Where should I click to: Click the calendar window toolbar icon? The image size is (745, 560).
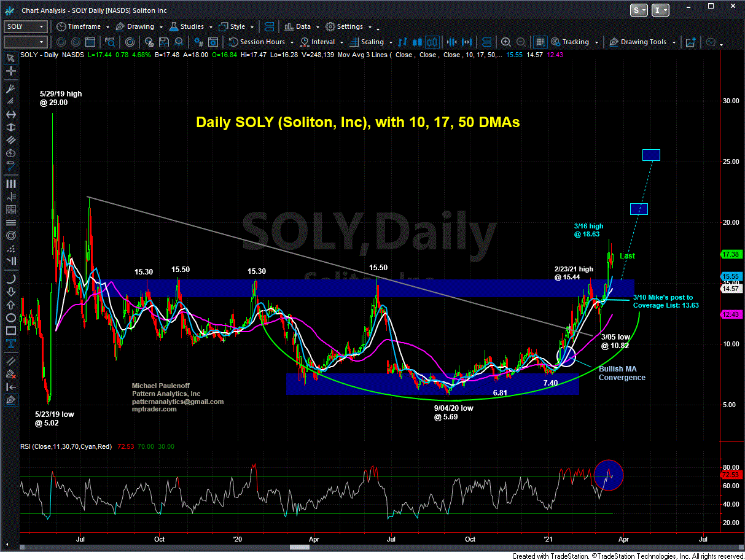[x=90, y=42]
